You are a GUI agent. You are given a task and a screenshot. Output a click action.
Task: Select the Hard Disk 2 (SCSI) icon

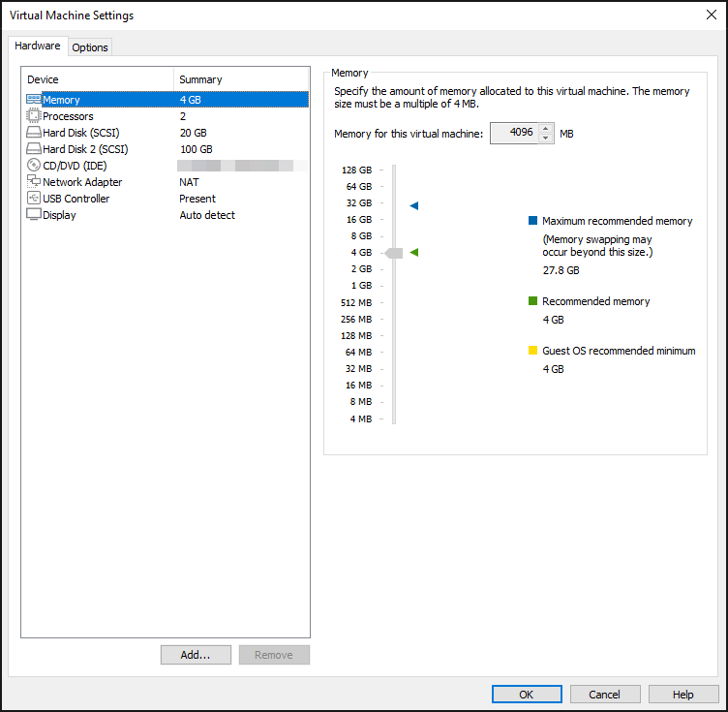pyautogui.click(x=34, y=148)
